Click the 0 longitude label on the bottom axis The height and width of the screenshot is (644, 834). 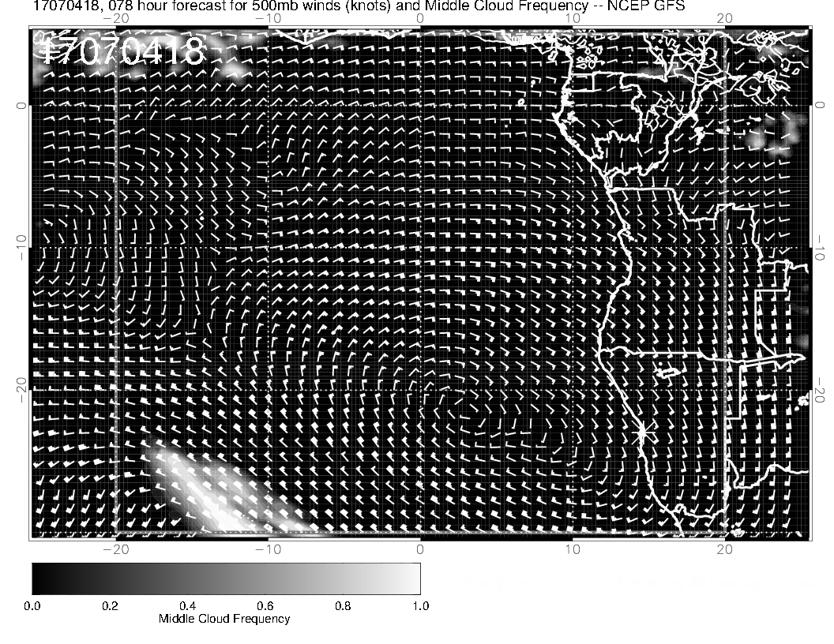[420, 549]
